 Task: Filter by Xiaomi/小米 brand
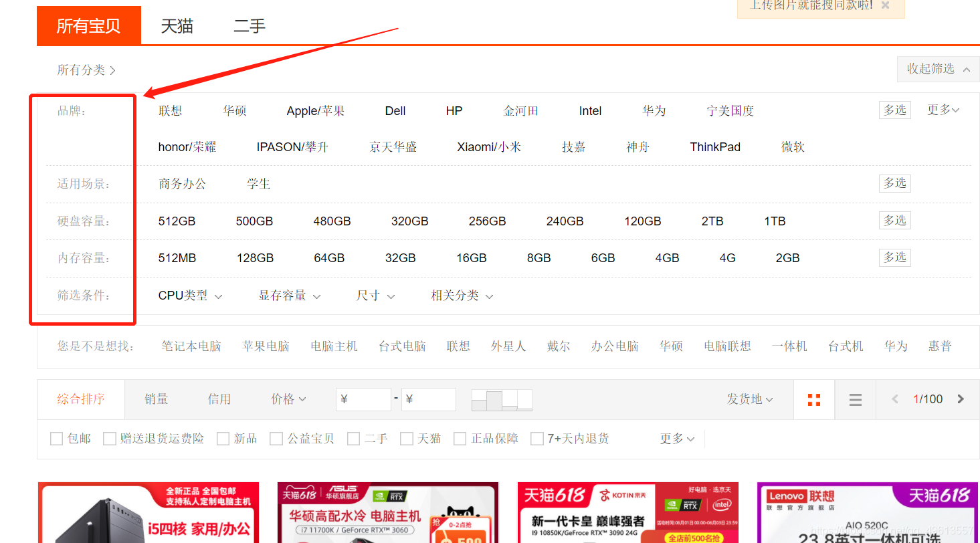(x=489, y=147)
